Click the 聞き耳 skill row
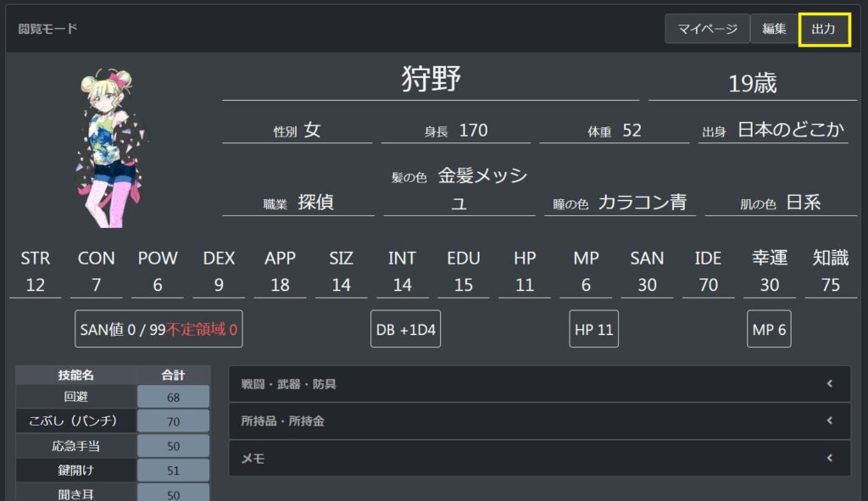 coord(76,493)
